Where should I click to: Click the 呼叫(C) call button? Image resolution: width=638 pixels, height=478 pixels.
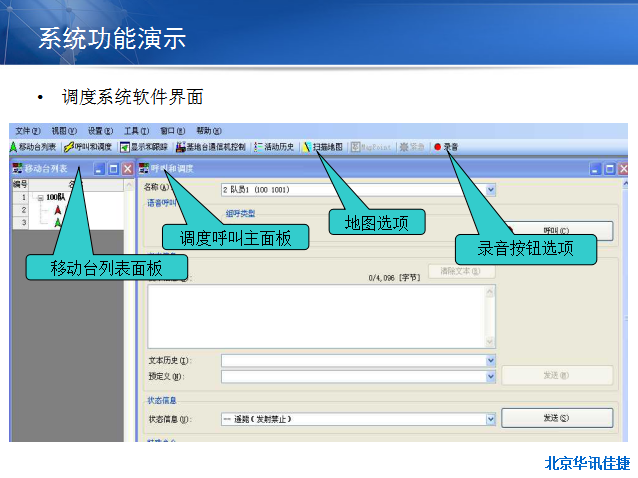click(x=557, y=230)
